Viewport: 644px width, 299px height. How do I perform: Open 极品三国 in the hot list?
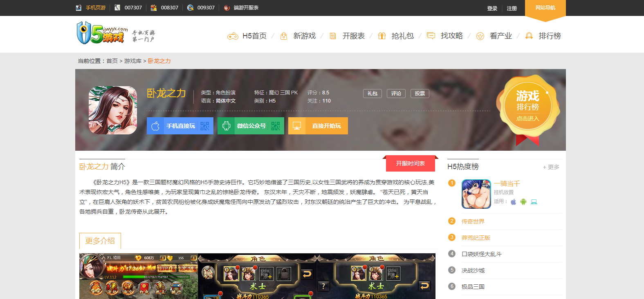473,287
